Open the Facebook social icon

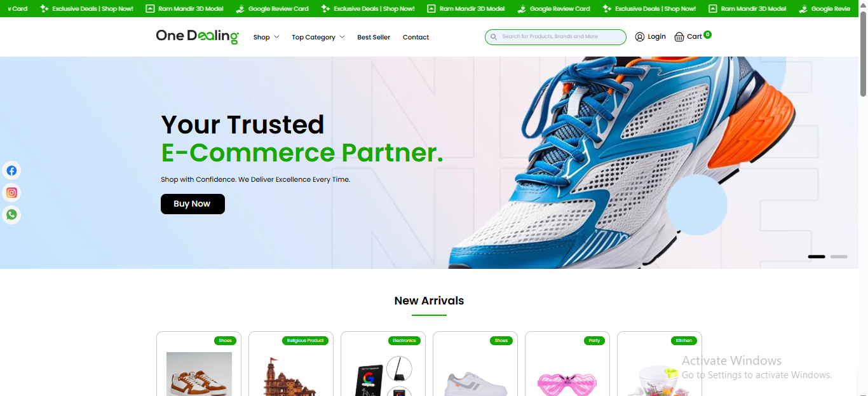coord(11,170)
